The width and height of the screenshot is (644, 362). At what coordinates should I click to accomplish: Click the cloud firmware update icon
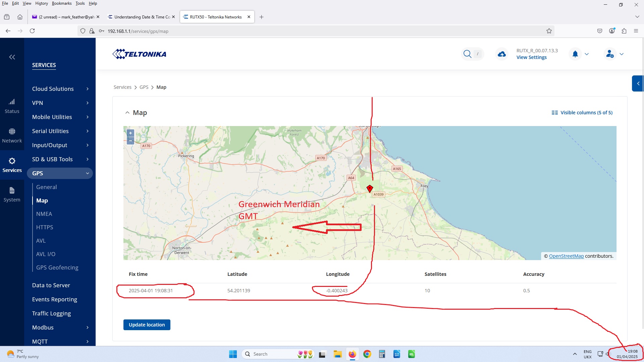502,54
